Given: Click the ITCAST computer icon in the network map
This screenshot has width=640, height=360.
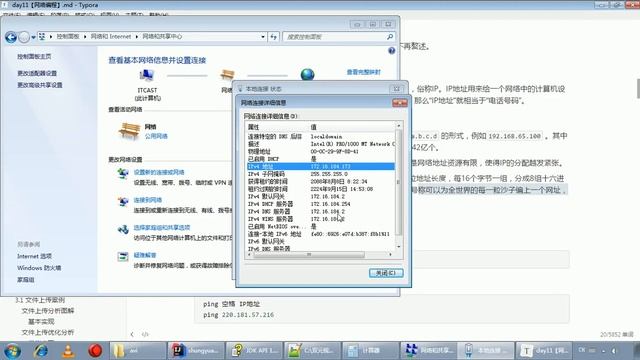Looking at the screenshot, I should pos(147,76).
